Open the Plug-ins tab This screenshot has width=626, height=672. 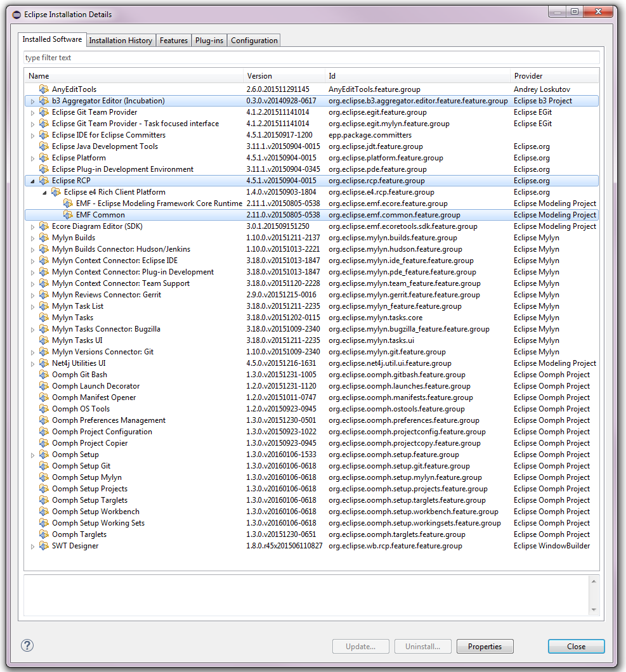pyautogui.click(x=209, y=41)
